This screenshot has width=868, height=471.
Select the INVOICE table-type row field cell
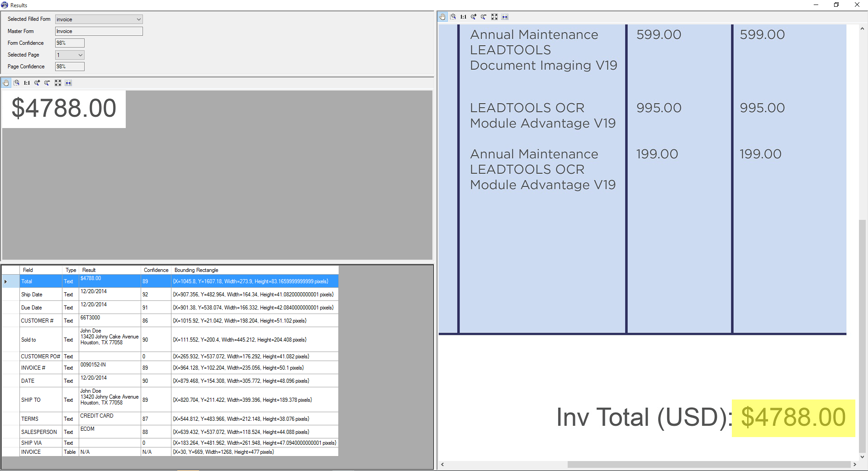[41, 452]
